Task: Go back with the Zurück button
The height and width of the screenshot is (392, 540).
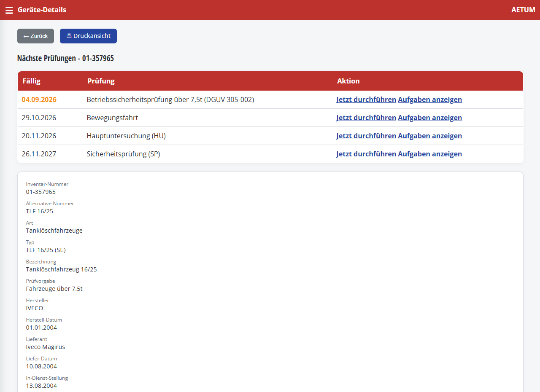Action: tap(35, 36)
